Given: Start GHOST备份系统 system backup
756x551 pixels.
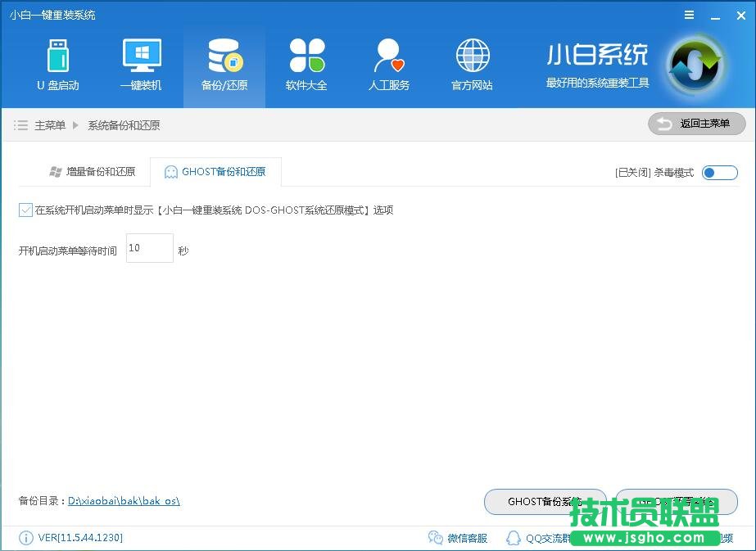Looking at the screenshot, I should (545, 502).
